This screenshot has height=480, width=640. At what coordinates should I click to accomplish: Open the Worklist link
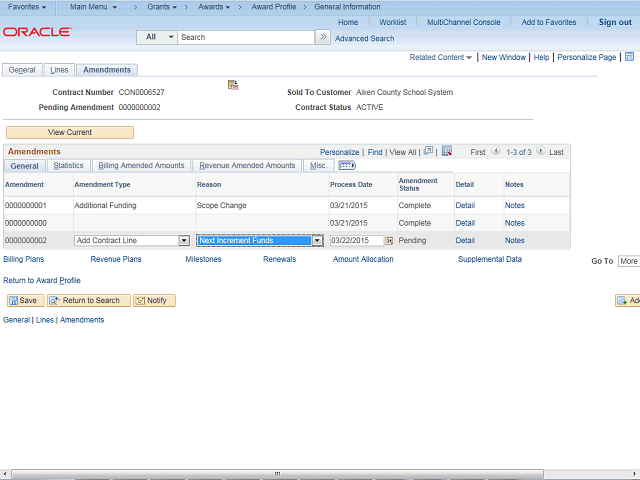tap(392, 22)
